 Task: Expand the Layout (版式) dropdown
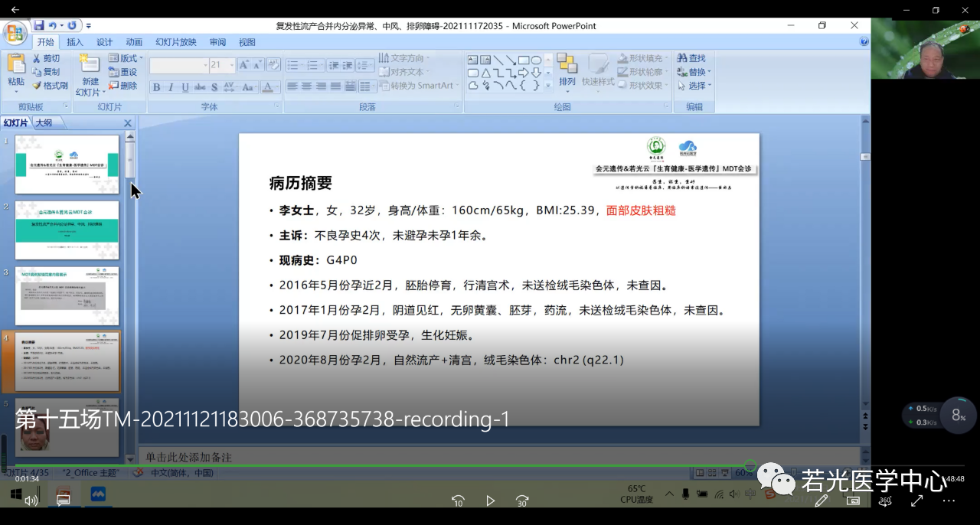[141, 58]
